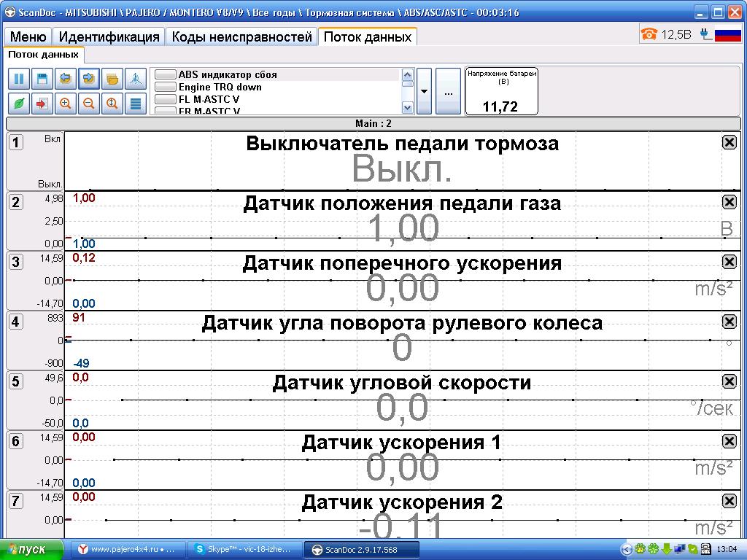This screenshot has height=560, width=747.
Task: Open the Меню button
Action: [x=28, y=37]
